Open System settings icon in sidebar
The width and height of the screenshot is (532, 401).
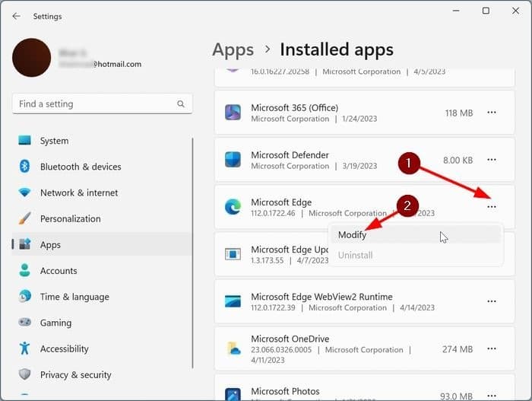click(x=24, y=140)
